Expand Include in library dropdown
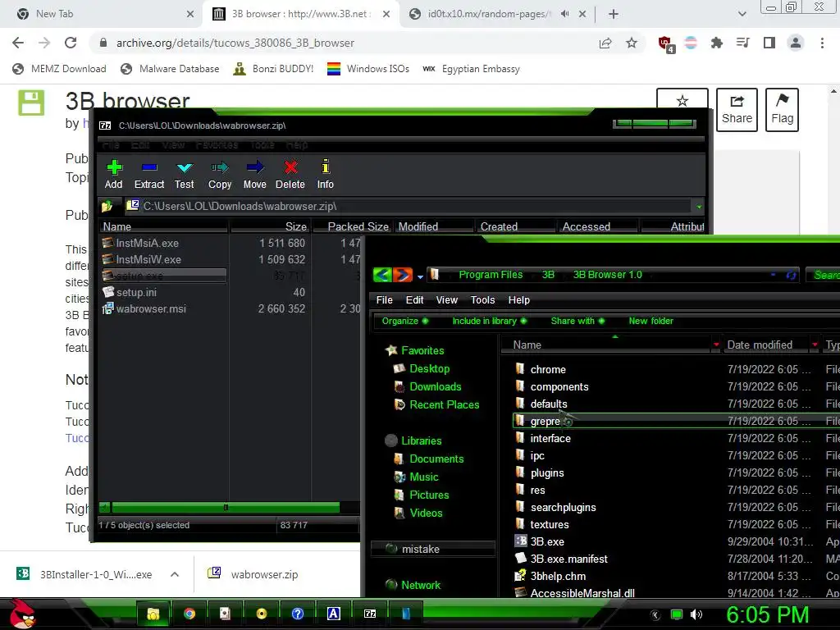840x630 pixels. click(x=489, y=321)
